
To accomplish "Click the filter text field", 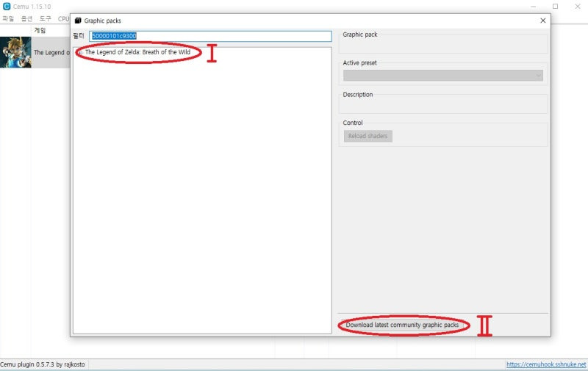I will point(210,36).
